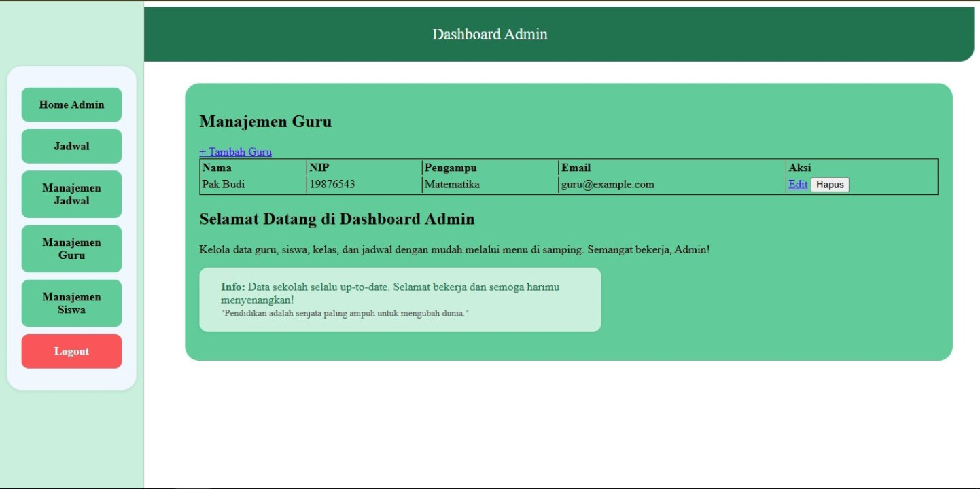Open the Home Admin sidebar menu

click(71, 105)
